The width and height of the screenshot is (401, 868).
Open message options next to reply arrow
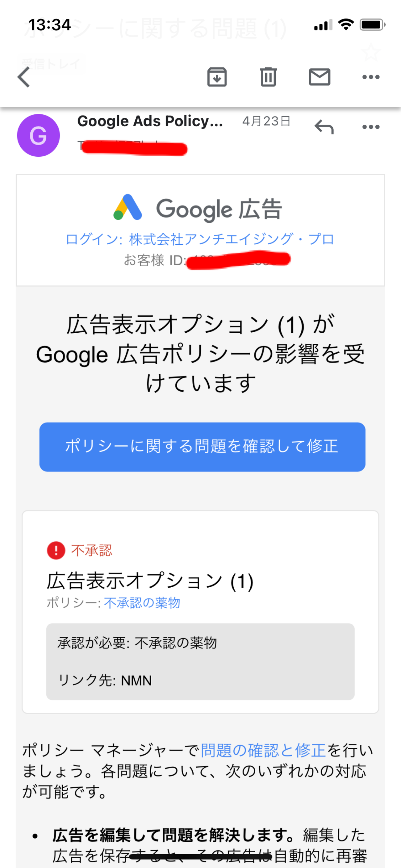(x=371, y=127)
